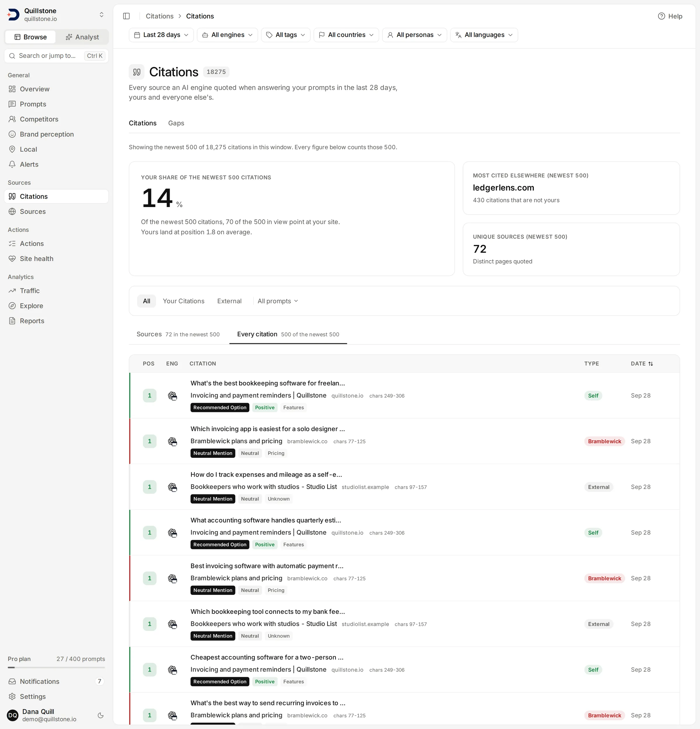
Task: Switch to Gaps tab
Action: coord(176,123)
